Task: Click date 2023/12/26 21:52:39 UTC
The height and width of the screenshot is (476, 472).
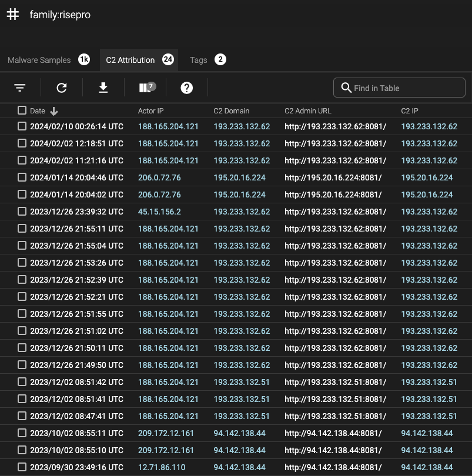Action: pos(76,280)
